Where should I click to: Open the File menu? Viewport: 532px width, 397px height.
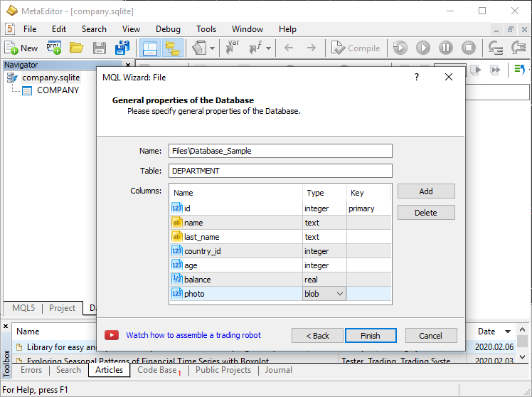pyautogui.click(x=30, y=29)
